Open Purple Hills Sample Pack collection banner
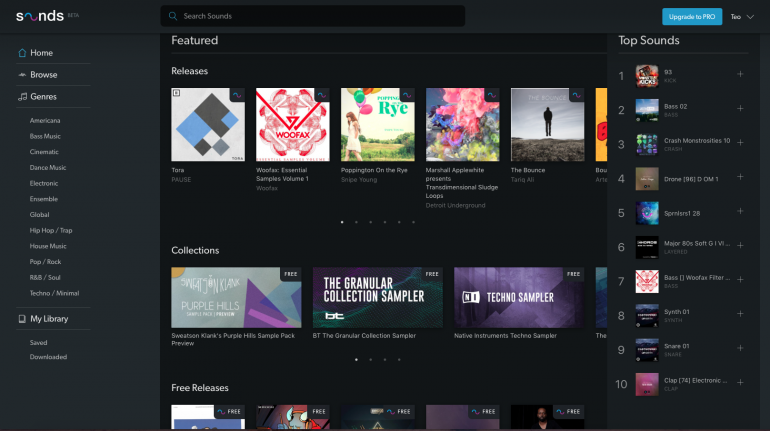This screenshot has width=770, height=431. point(236,297)
